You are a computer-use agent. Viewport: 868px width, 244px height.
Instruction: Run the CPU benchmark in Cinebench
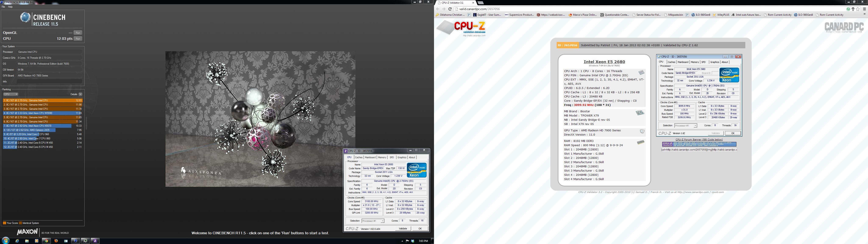78,38
